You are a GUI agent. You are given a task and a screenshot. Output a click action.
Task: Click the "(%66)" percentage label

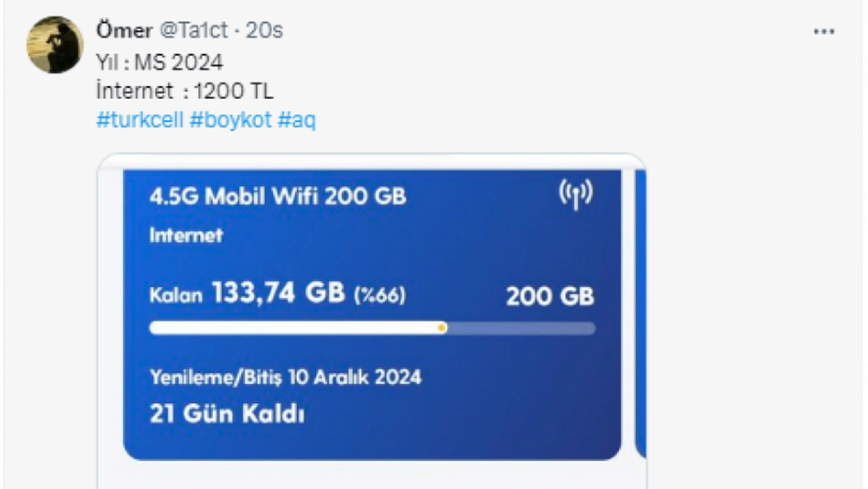(380, 295)
